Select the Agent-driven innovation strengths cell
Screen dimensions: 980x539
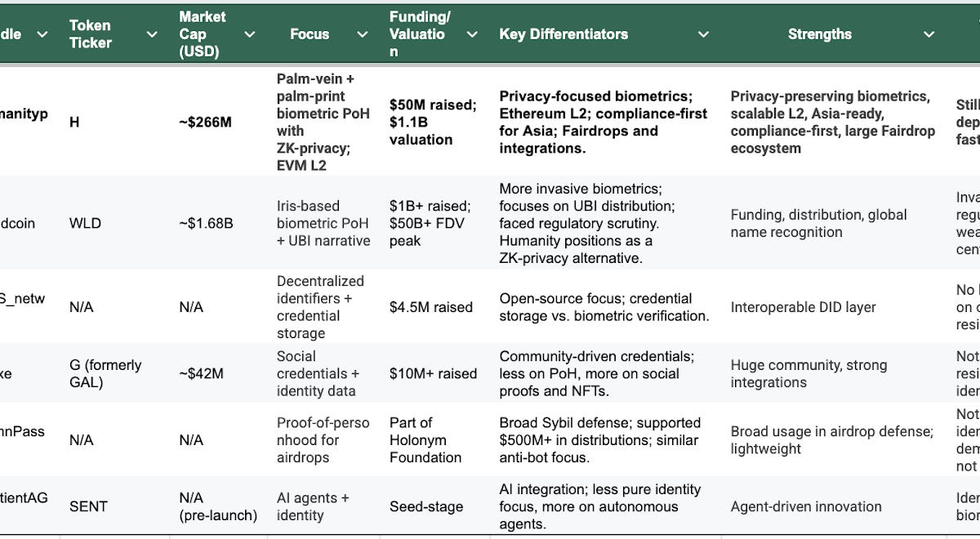(806, 506)
